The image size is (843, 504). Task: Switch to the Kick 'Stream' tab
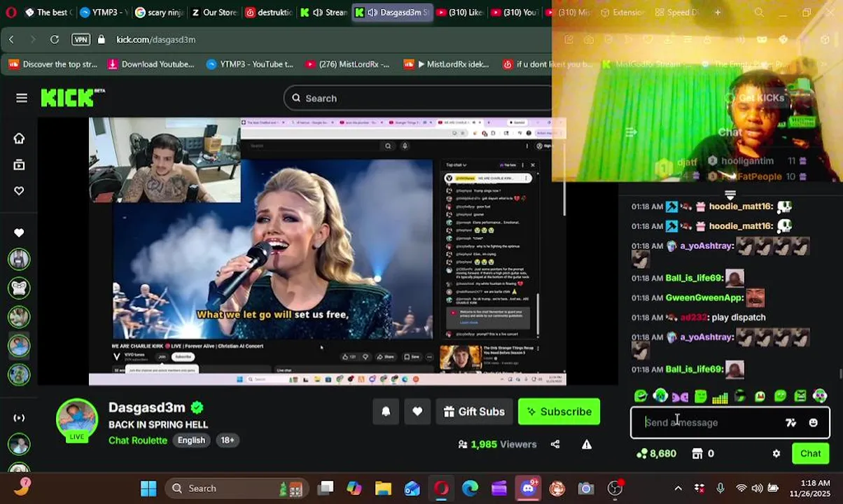pos(325,13)
